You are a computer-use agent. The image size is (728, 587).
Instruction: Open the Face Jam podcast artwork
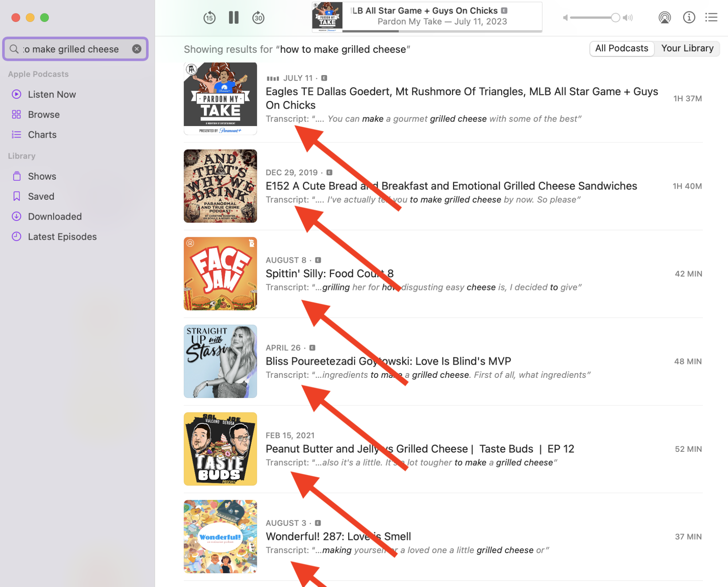(220, 274)
